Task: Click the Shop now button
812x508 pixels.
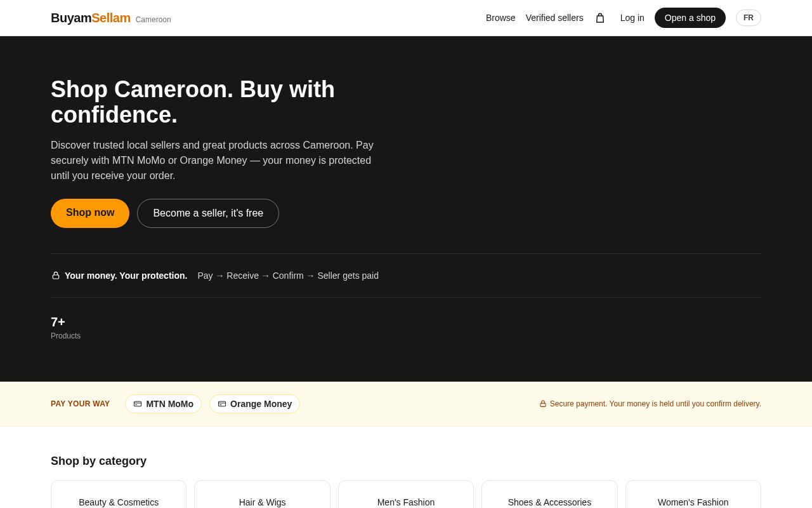Action: (x=90, y=213)
